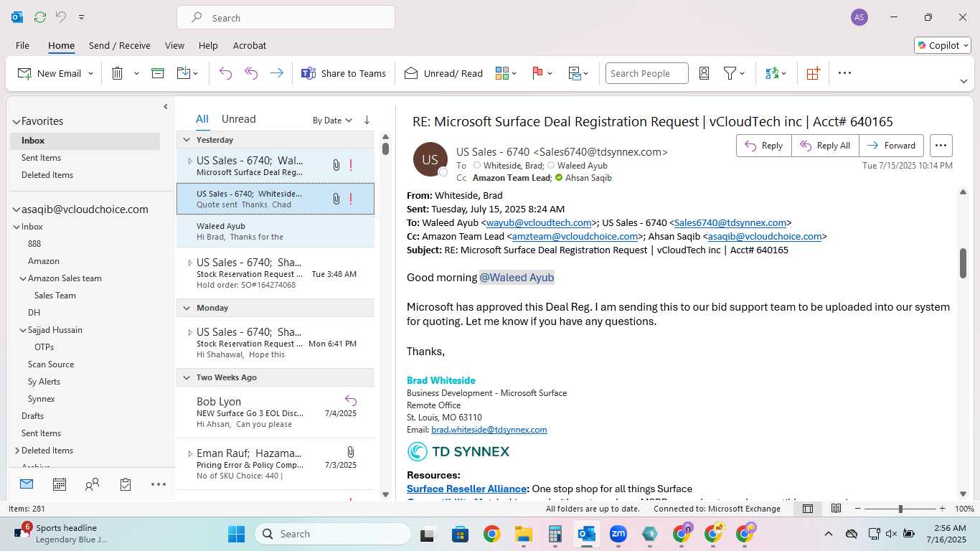The height and width of the screenshot is (551, 980).
Task: Open the Send / Receive tab
Action: (x=120, y=45)
